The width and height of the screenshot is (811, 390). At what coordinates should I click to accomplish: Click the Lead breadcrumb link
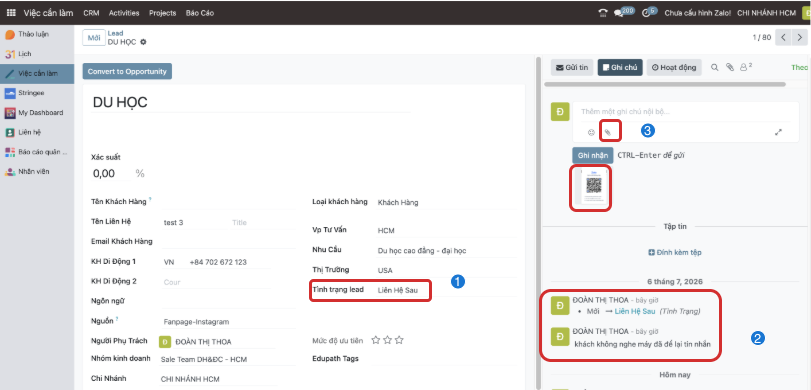[x=115, y=33]
